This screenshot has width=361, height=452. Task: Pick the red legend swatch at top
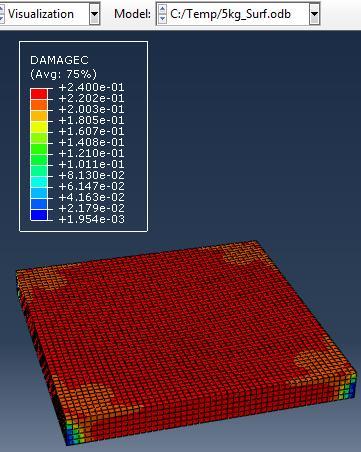pyautogui.click(x=39, y=94)
